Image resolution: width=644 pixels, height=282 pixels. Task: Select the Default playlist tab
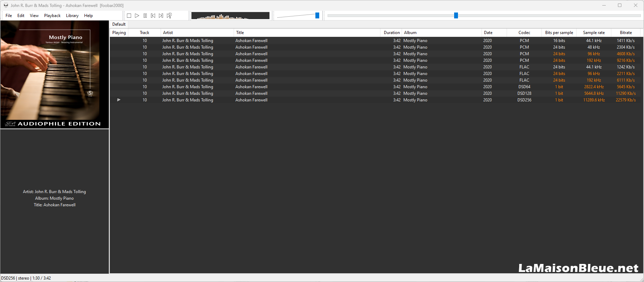click(x=119, y=24)
